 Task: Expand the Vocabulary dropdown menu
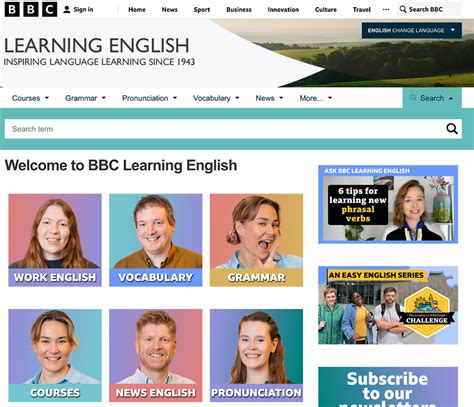point(216,98)
